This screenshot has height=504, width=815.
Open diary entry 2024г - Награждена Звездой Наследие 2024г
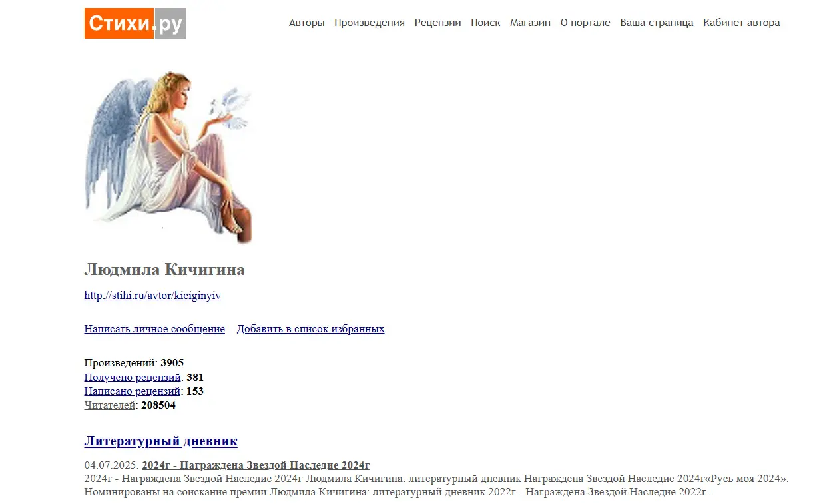pos(256,465)
